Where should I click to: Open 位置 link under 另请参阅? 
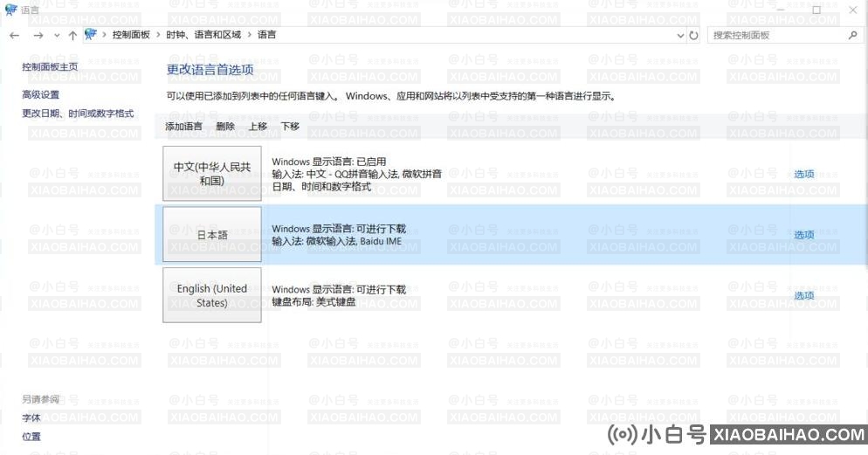pos(31,437)
